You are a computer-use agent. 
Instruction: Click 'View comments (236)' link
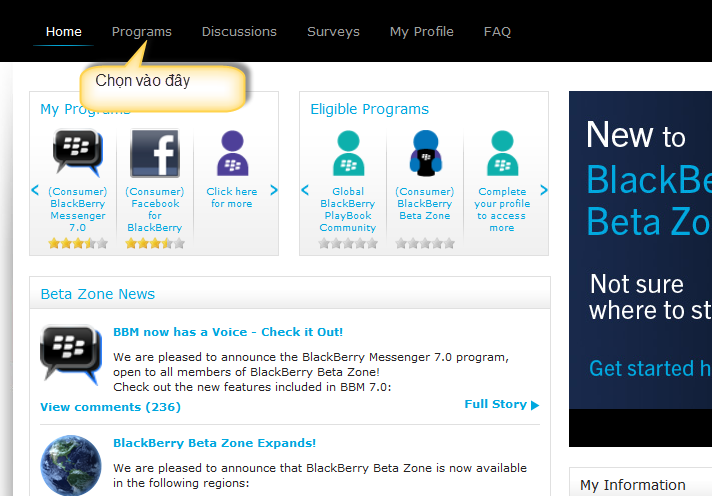[x=110, y=407]
